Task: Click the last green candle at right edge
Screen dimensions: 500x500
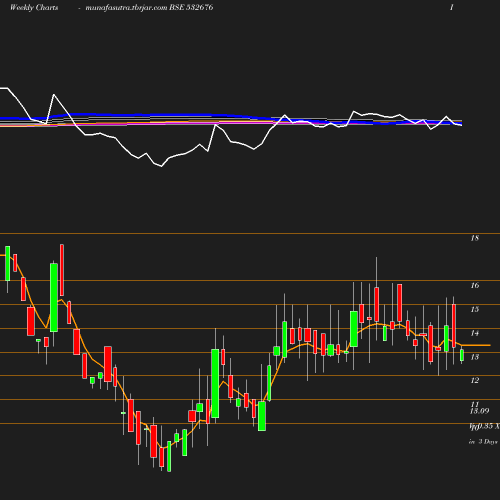Action: (x=462, y=355)
